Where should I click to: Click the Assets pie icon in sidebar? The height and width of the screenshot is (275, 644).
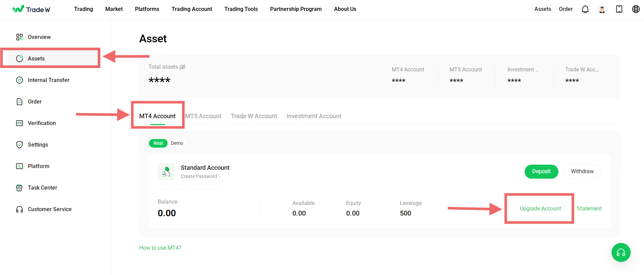click(x=20, y=58)
